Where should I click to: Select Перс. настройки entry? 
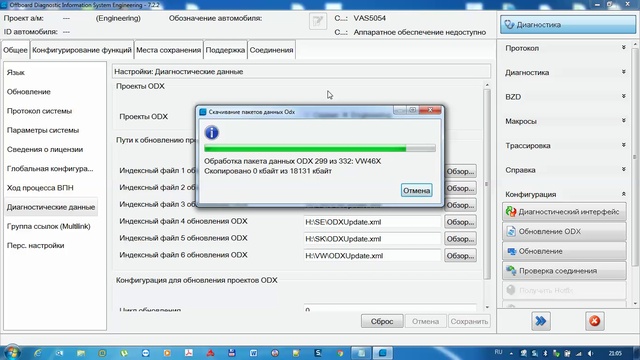point(36,245)
